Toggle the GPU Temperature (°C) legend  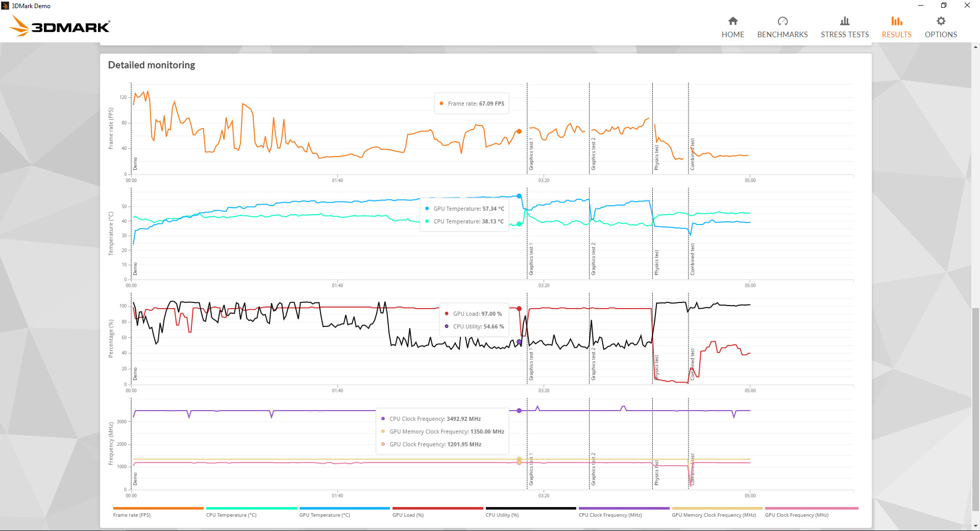(345, 512)
